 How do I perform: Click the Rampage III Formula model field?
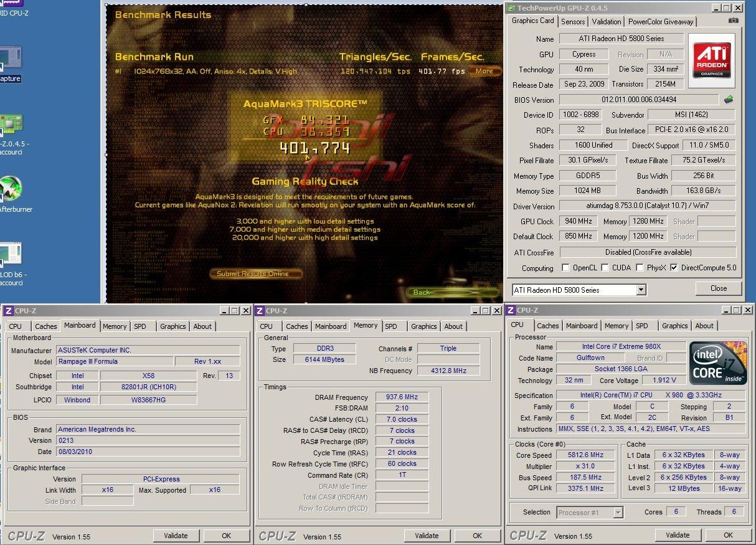115,361
